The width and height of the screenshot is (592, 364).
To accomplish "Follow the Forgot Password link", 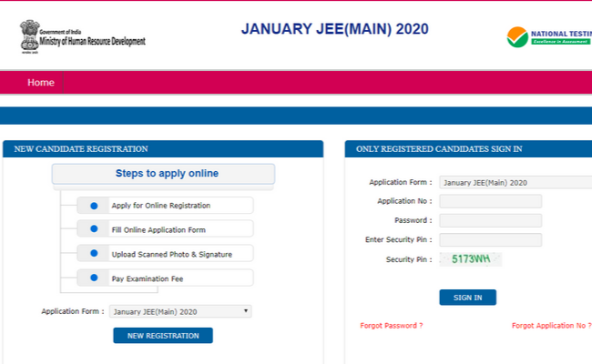I will [392, 325].
